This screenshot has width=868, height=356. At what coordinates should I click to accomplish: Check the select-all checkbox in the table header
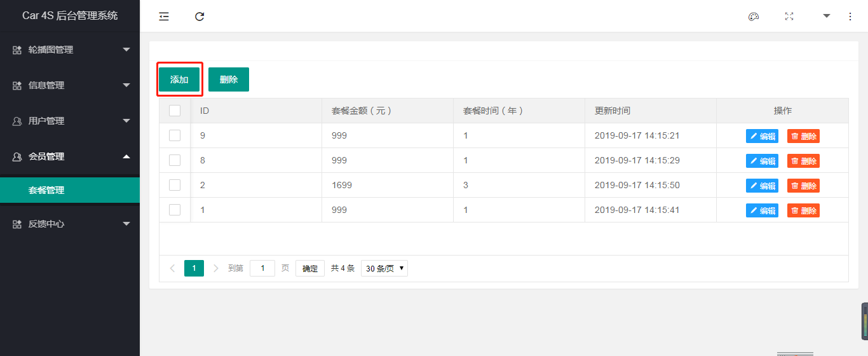coord(175,111)
